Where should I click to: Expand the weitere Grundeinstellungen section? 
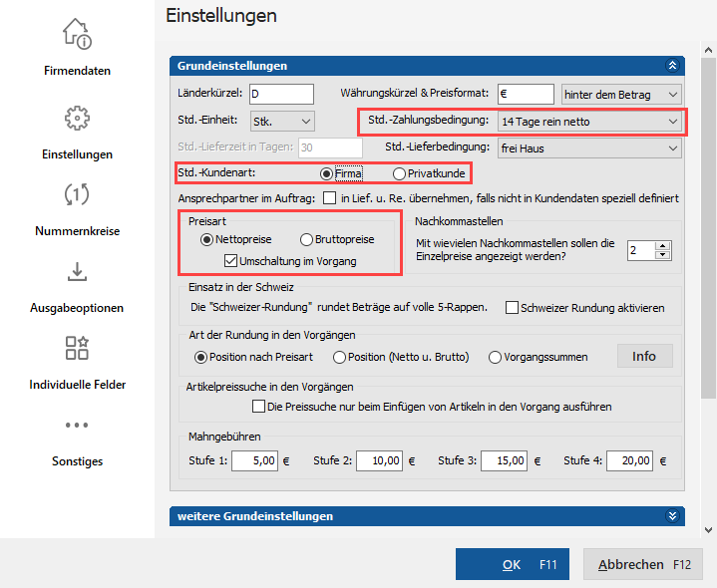tap(672, 516)
